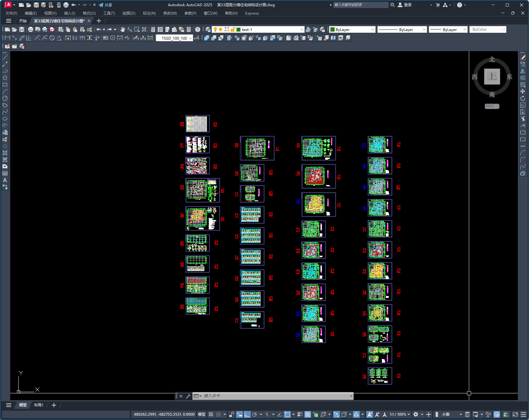Select the Multiline Text A tool

[5, 180]
